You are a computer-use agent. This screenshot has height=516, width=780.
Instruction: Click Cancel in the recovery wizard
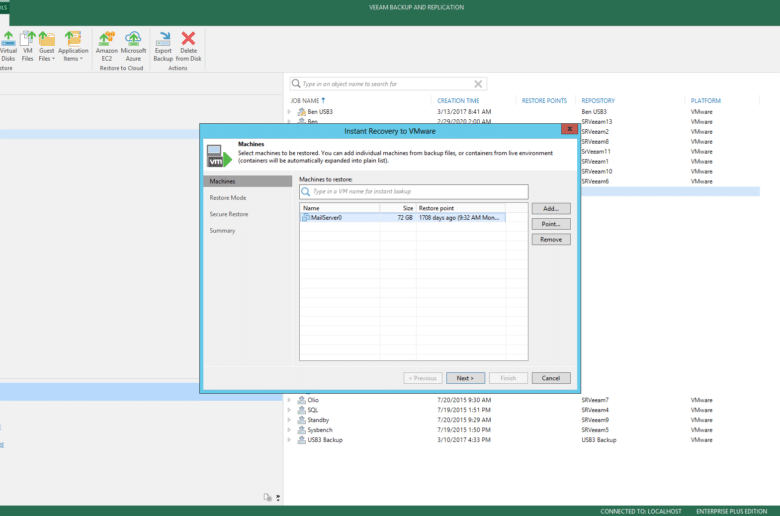point(551,378)
